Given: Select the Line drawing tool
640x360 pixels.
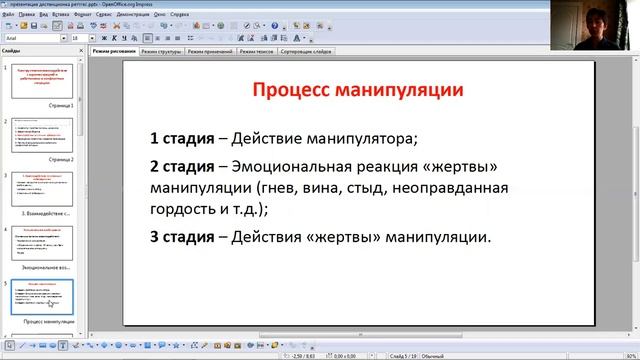Looking at the screenshot, I should [22, 345].
